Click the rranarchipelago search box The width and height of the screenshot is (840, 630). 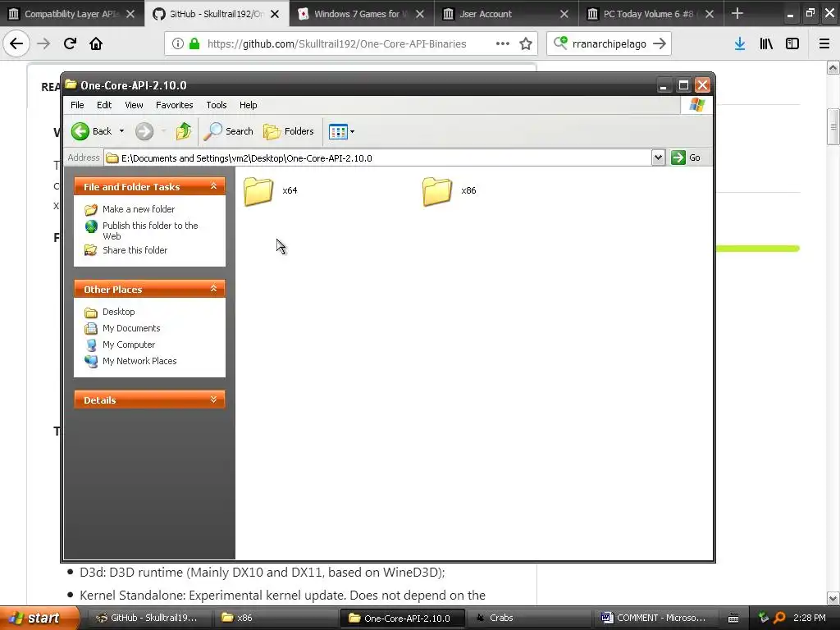click(609, 44)
